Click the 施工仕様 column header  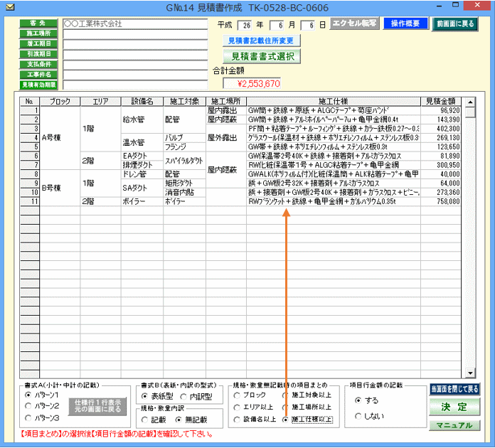334,102
